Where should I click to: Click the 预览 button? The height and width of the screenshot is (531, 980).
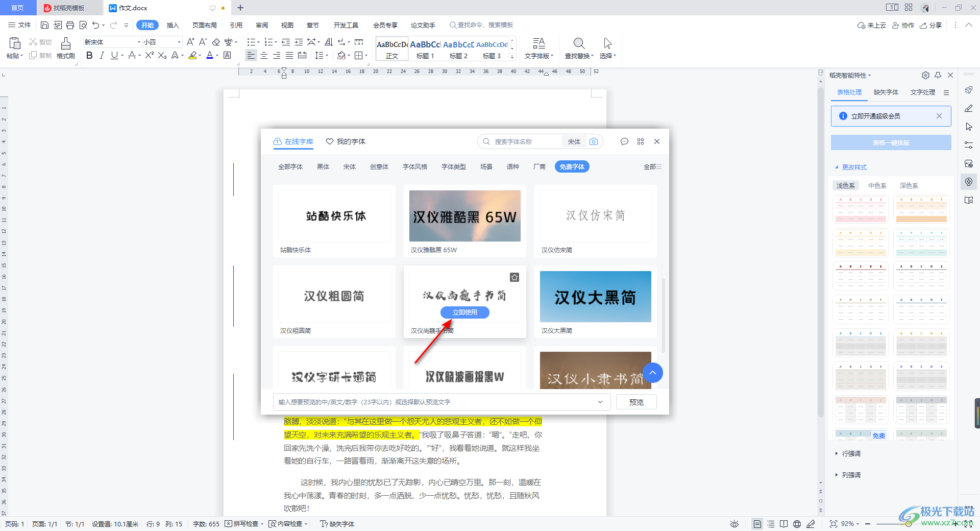click(x=636, y=402)
